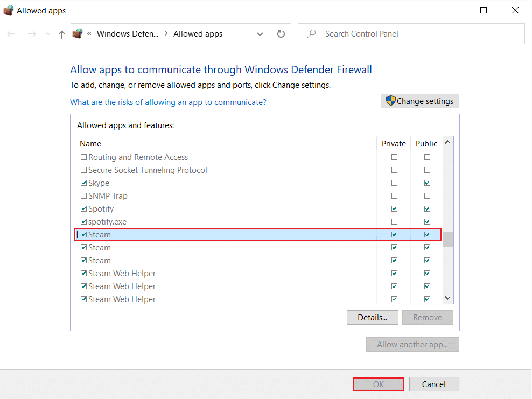Click the refresh address bar icon
Screen dimensions: 532x399
pyautogui.click(x=281, y=34)
